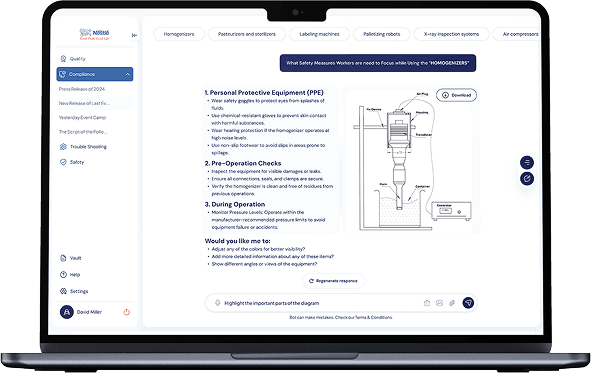Collapse the Compliance section chevron
Viewport: 591px width, 373px height.
(127, 74)
